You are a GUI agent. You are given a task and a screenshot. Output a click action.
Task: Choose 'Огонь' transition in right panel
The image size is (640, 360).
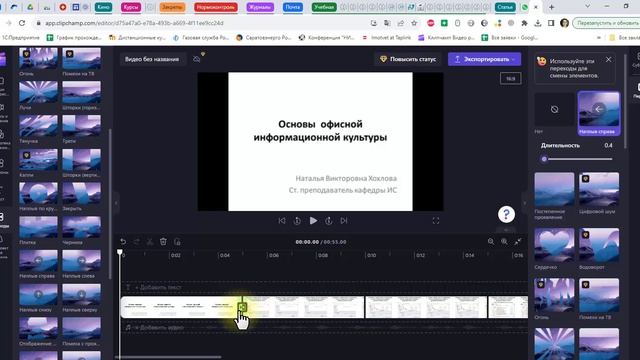tap(554, 295)
